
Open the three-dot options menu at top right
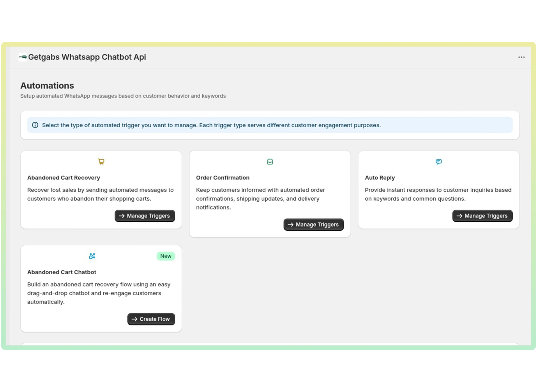point(521,57)
